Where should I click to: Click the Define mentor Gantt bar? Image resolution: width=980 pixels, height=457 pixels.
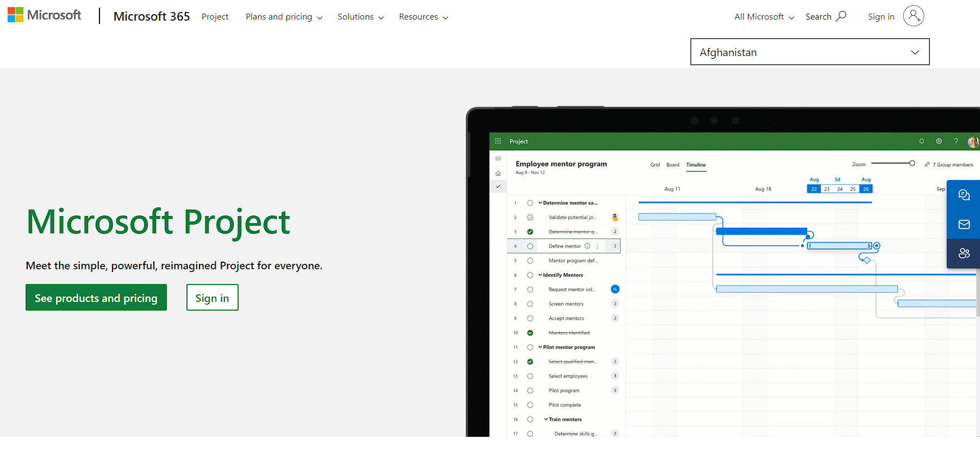point(840,246)
